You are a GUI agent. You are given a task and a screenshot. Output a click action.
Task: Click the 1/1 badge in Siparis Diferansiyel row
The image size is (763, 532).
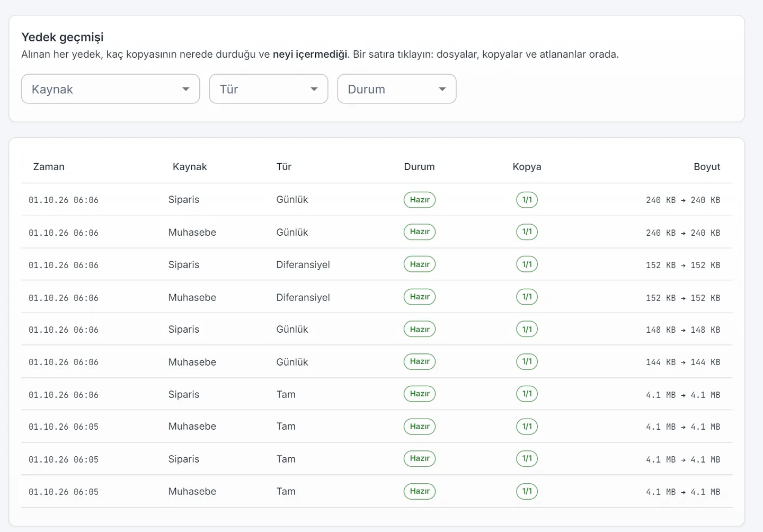click(527, 264)
